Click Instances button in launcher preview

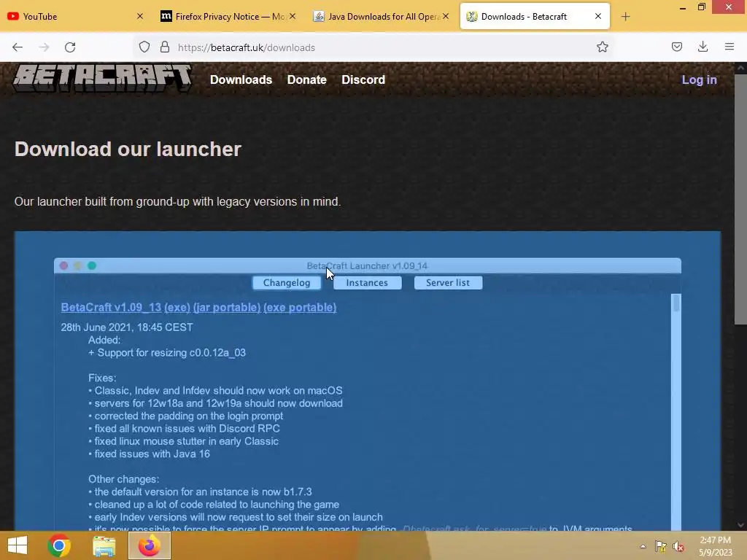click(x=368, y=283)
